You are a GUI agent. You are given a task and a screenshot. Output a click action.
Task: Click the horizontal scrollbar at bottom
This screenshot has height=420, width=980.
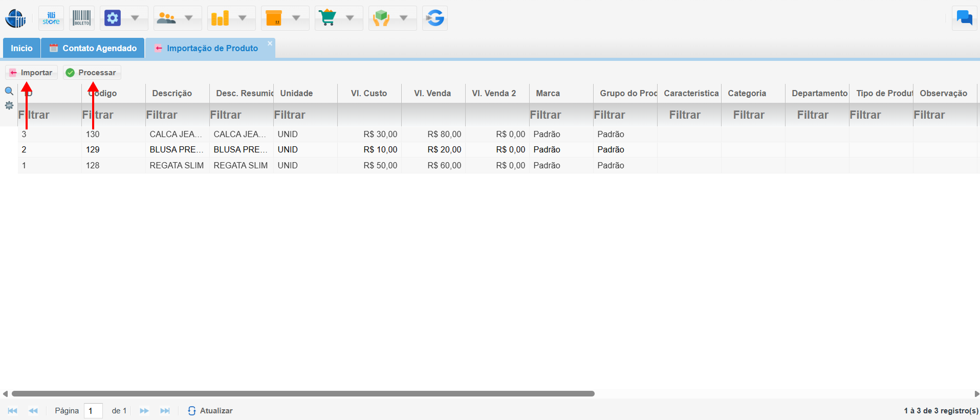[303, 394]
